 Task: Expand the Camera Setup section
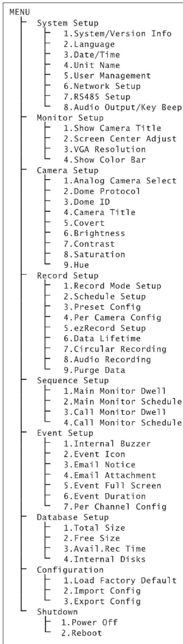click(x=67, y=170)
